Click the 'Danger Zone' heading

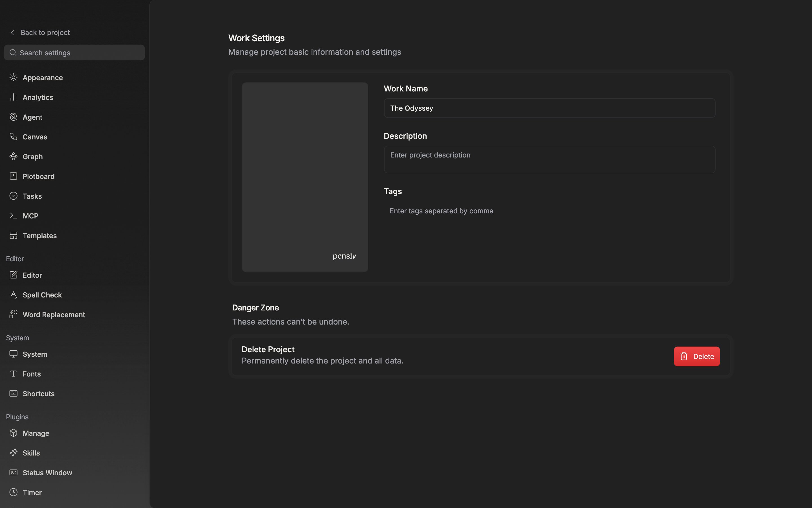coord(255,307)
